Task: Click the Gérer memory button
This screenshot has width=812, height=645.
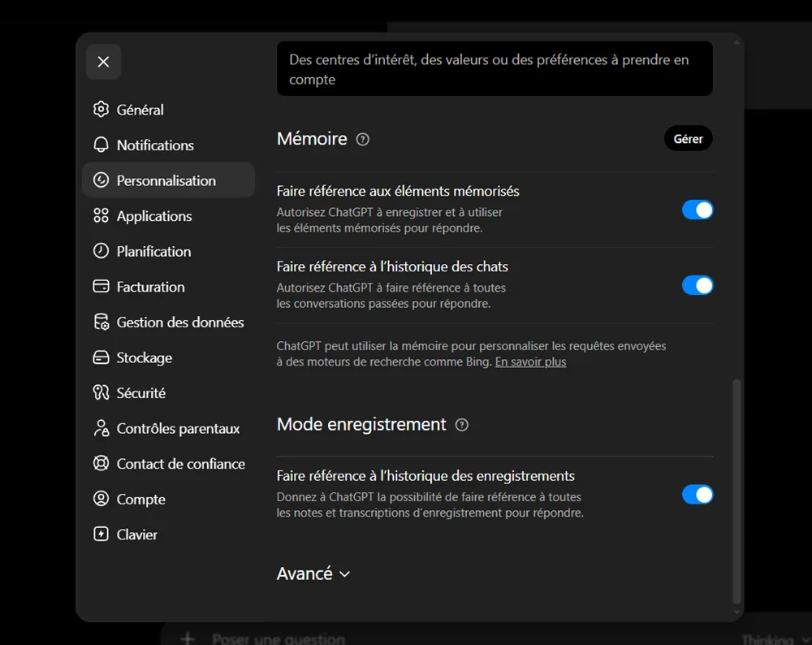Action: 688,138
